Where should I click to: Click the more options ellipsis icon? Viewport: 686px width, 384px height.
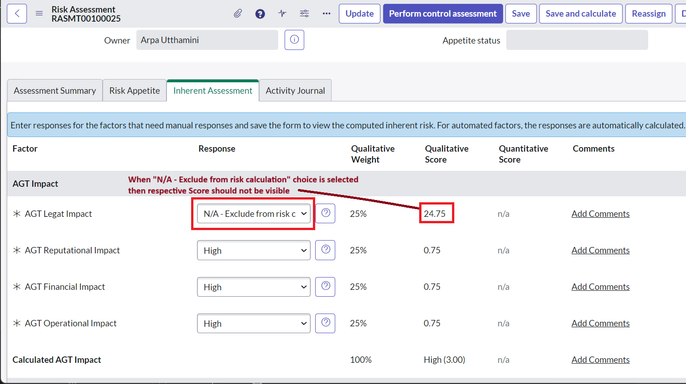tap(326, 14)
